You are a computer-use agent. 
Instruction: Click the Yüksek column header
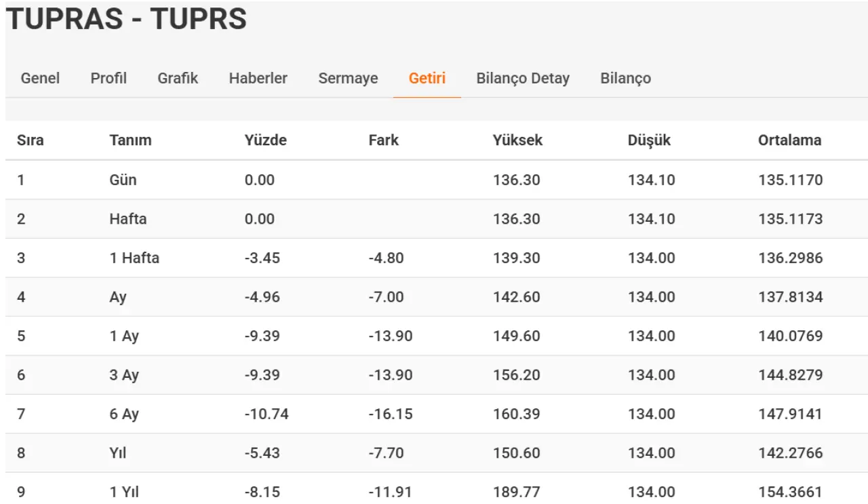click(518, 140)
